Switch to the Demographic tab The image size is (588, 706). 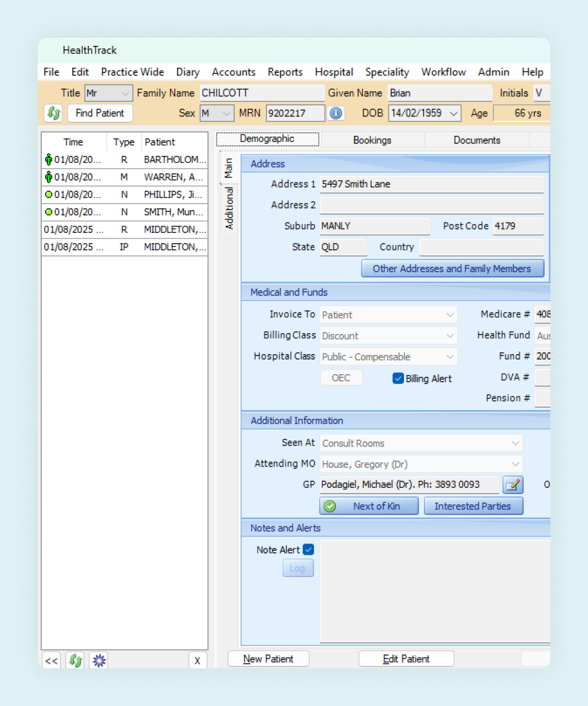[x=268, y=139]
